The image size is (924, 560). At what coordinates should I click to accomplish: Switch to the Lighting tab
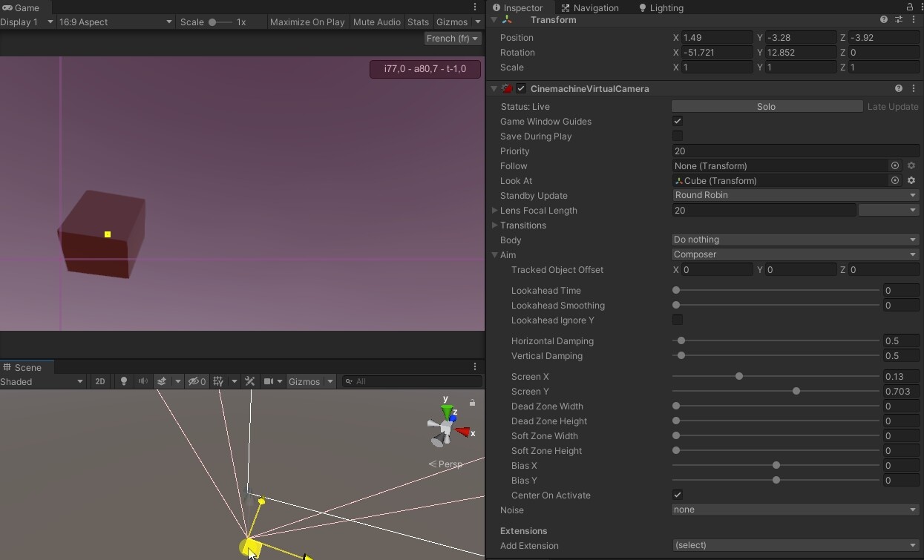[x=661, y=7]
